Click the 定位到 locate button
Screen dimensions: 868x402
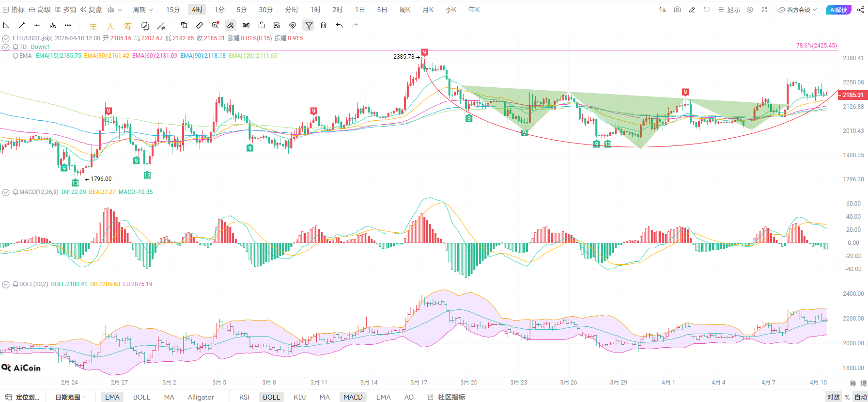coord(22,397)
